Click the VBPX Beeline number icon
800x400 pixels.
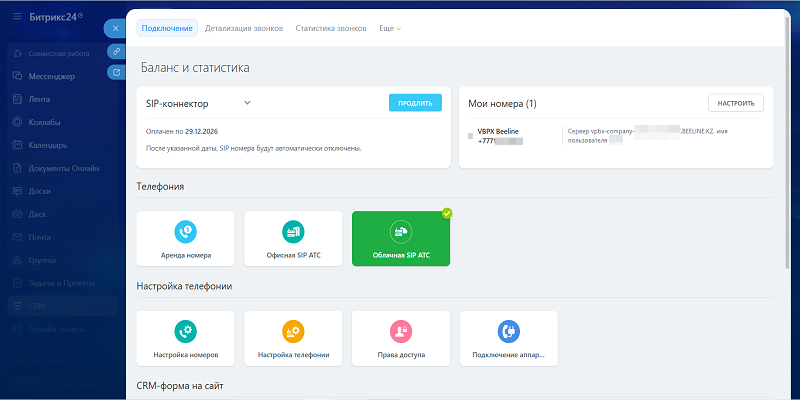point(470,136)
